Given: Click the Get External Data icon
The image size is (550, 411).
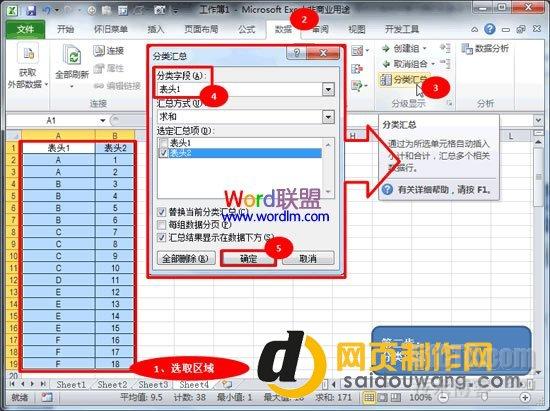Looking at the screenshot, I should click(x=28, y=54).
